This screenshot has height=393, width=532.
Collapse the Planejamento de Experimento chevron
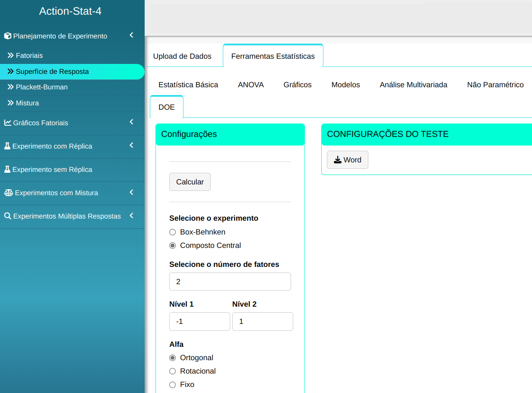132,35
